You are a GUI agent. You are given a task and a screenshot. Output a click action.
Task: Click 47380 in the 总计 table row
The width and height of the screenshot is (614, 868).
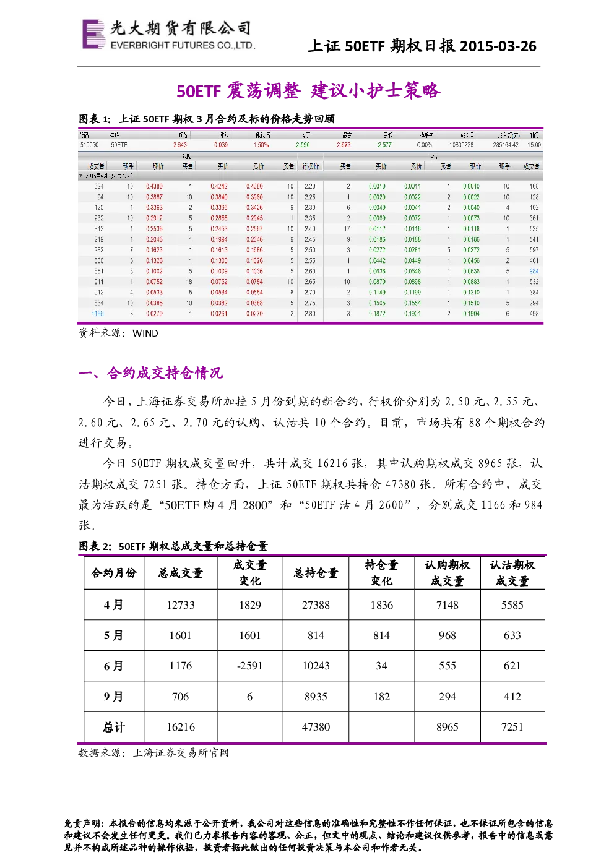click(x=316, y=727)
